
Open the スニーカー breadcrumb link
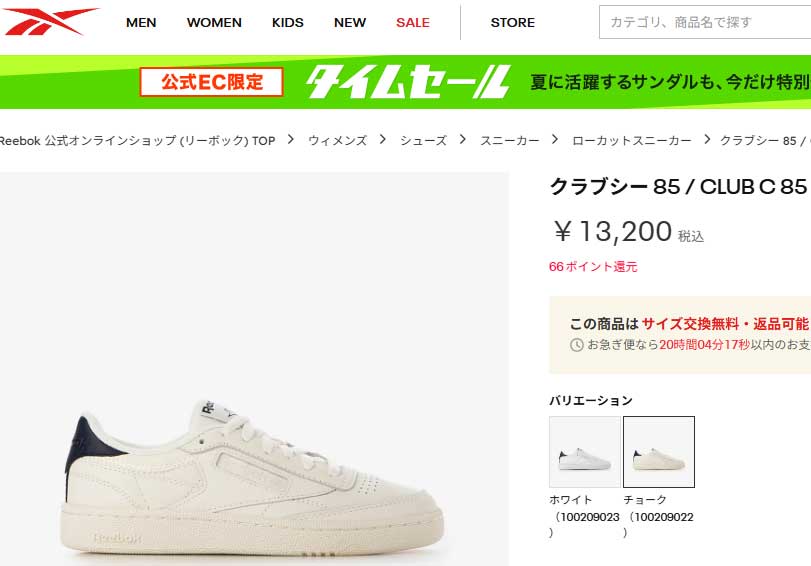pos(509,141)
